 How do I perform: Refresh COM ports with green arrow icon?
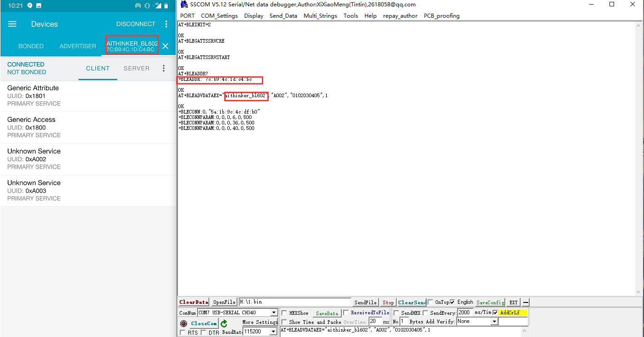pyautogui.click(x=224, y=323)
